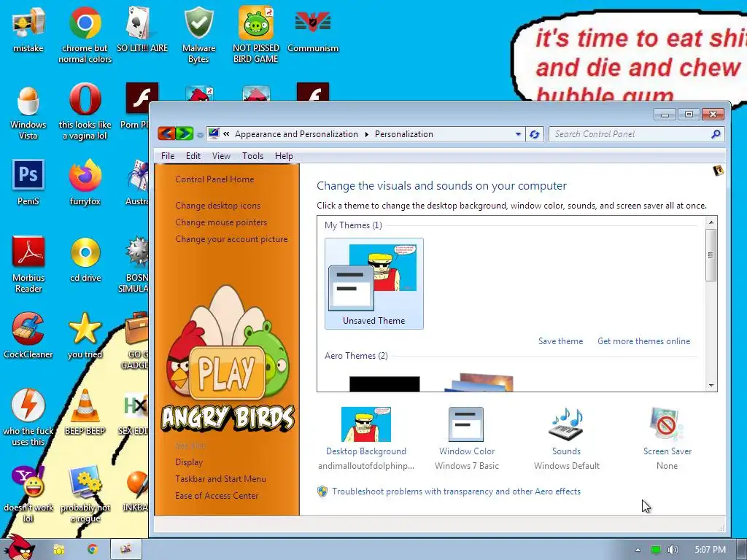Viewport: 747px width, 560px height.
Task: Click the themes list scroll down arrow
Action: click(x=711, y=385)
